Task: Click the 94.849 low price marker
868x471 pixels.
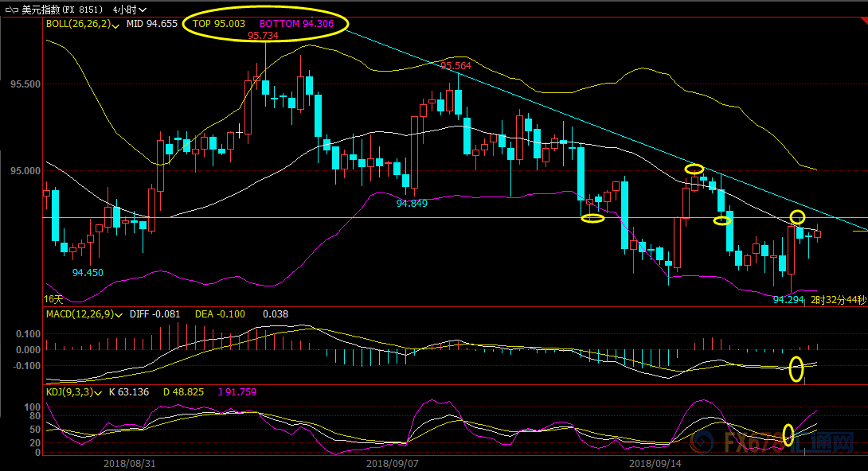Action: pos(412,204)
